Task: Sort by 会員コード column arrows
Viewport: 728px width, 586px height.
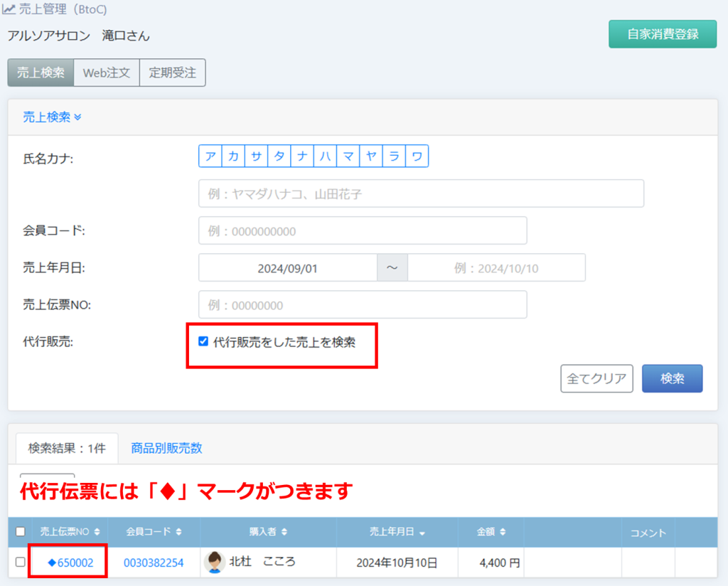Action: click(178, 532)
